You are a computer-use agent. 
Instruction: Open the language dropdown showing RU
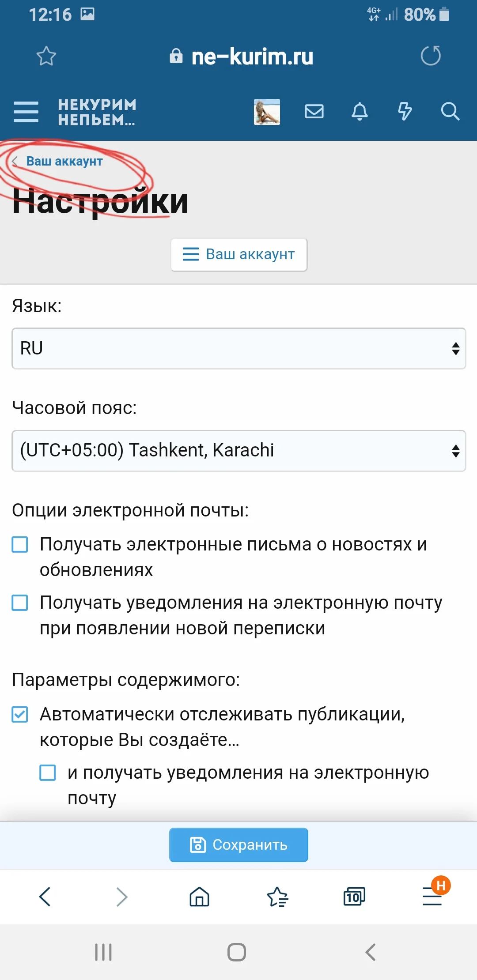coord(238,348)
